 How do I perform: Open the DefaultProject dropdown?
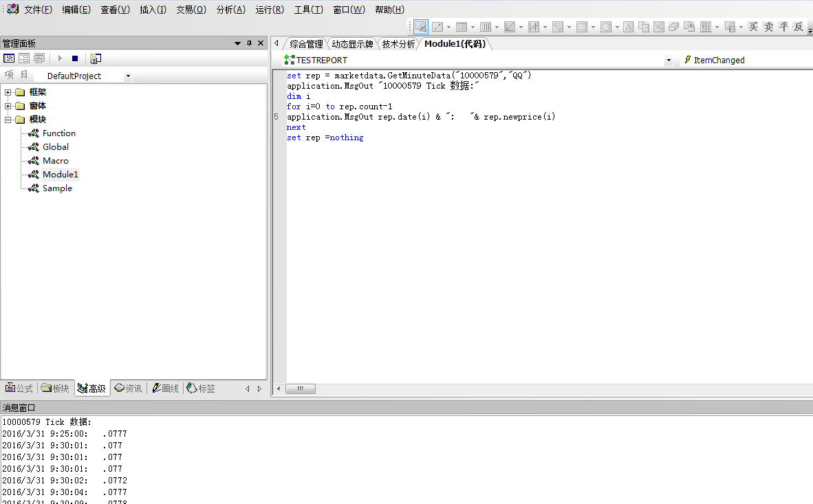[x=128, y=76]
